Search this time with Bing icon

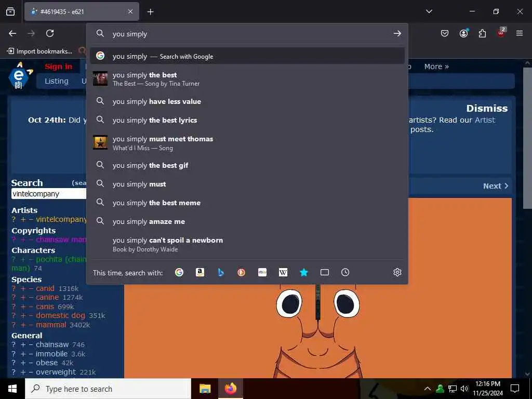pyautogui.click(x=220, y=272)
